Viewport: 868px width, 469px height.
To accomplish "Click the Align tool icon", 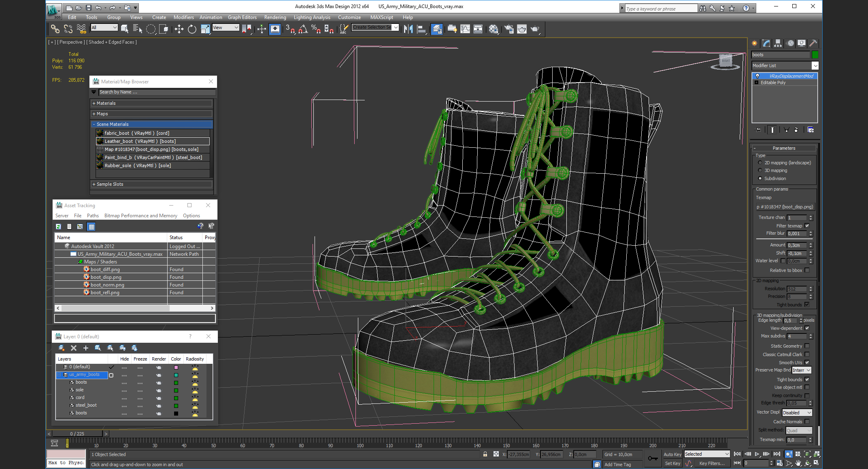I will tap(421, 29).
